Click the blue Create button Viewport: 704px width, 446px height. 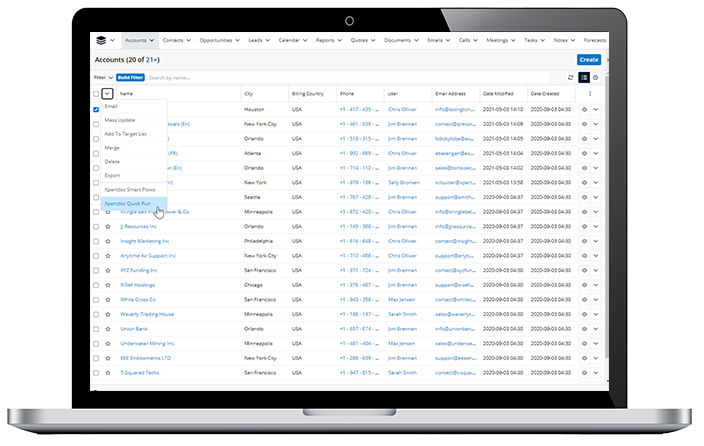click(x=589, y=60)
